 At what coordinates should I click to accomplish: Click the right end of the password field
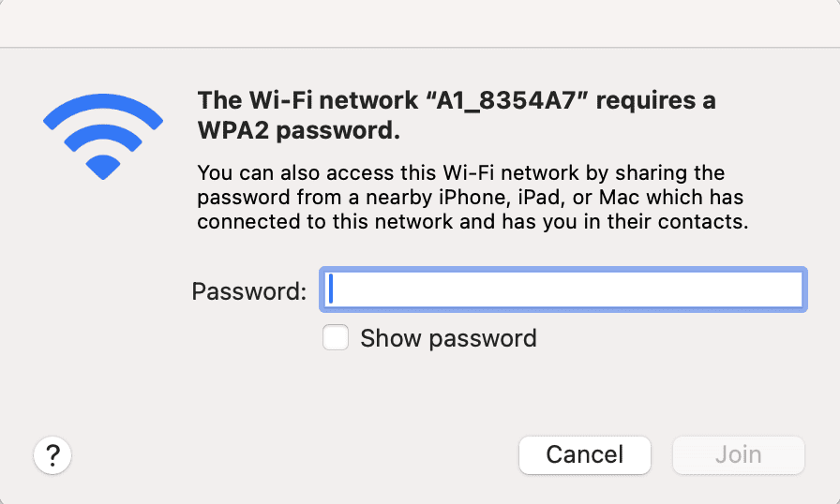787,290
